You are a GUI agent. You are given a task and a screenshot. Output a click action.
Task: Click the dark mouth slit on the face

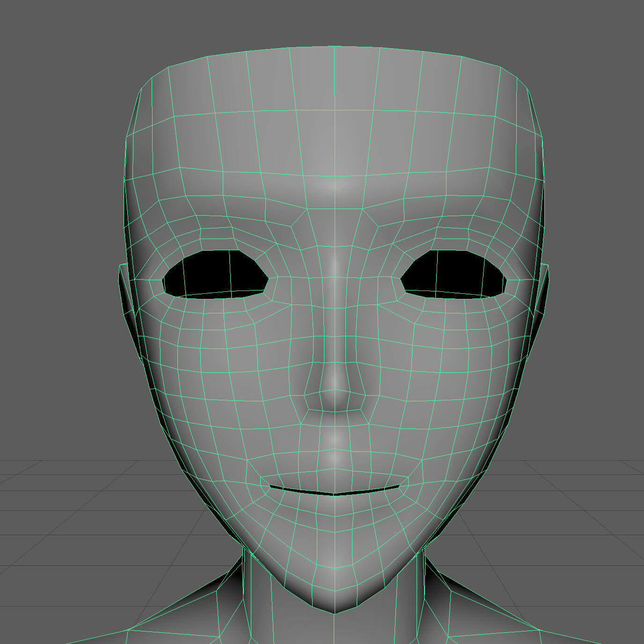click(335, 493)
